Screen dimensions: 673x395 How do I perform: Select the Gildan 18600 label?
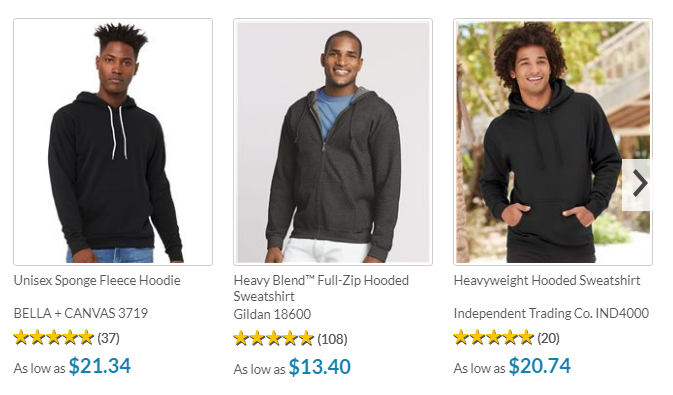pos(272,314)
